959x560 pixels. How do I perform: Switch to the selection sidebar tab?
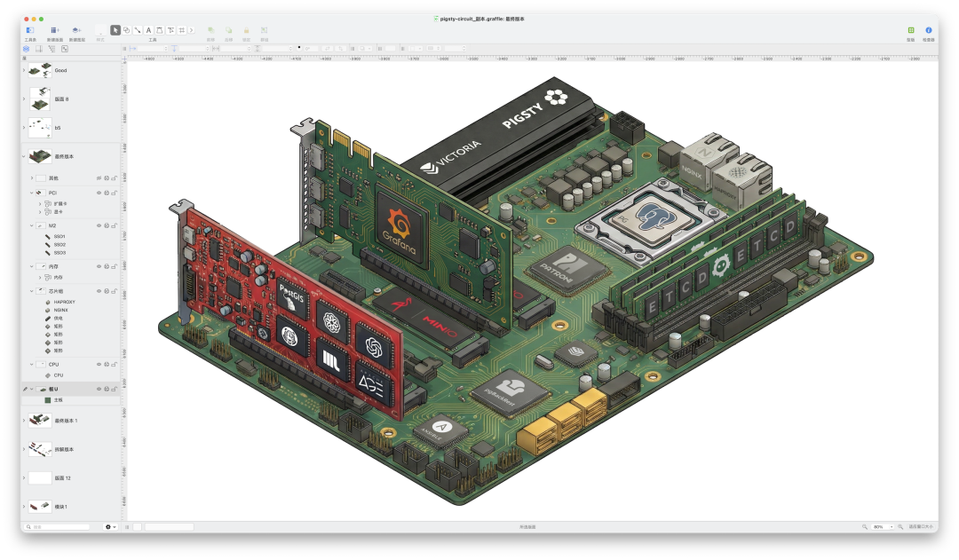point(65,49)
